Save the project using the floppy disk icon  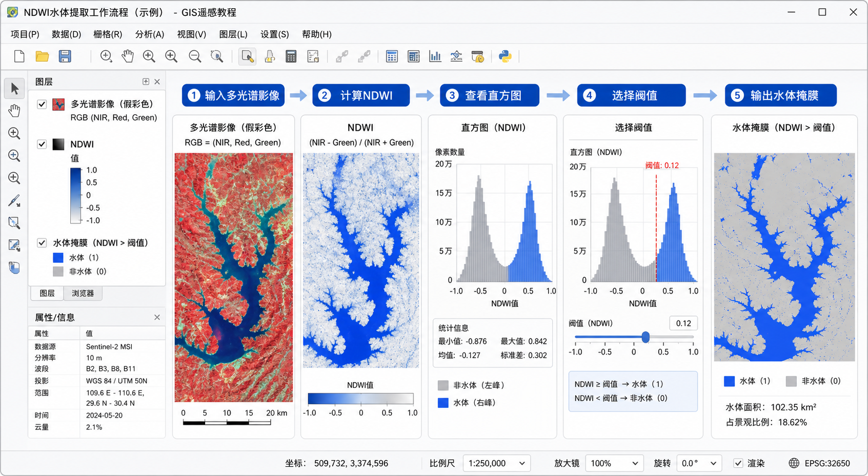click(x=65, y=56)
